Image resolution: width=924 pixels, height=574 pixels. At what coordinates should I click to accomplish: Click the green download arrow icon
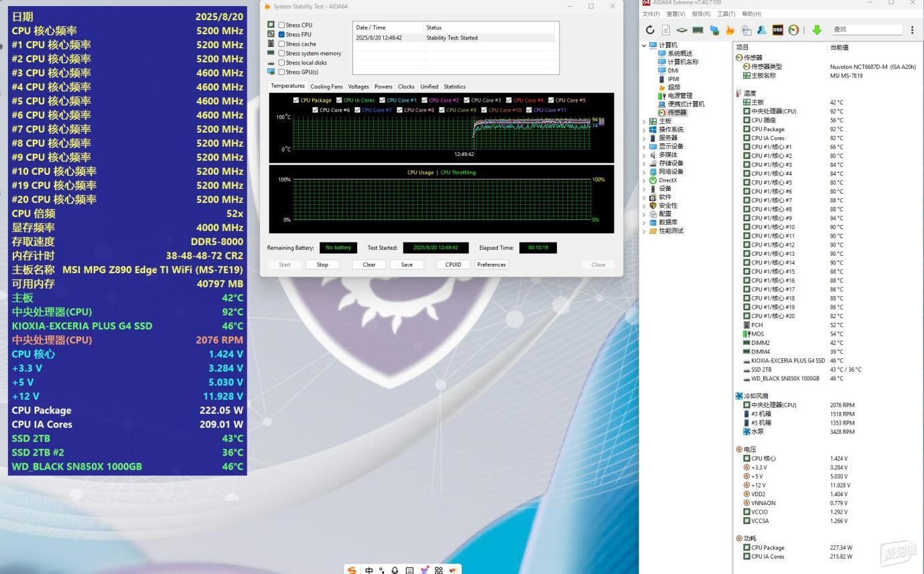click(x=817, y=29)
